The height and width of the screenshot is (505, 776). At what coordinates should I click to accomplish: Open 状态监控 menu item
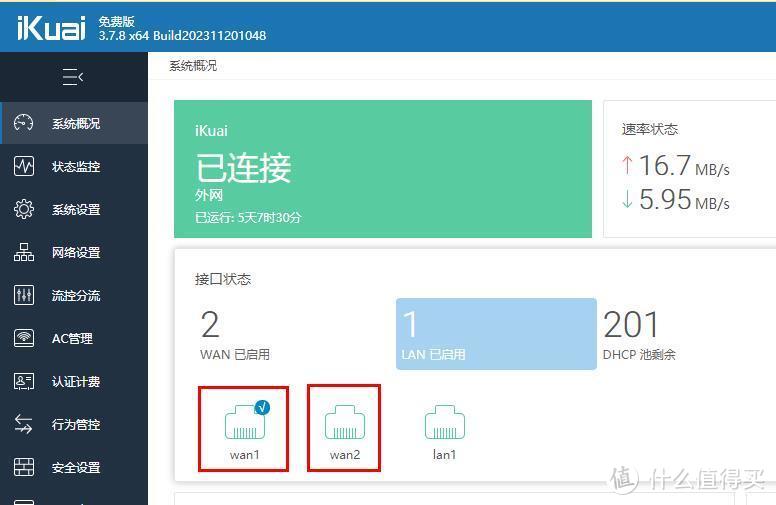[x=74, y=166]
